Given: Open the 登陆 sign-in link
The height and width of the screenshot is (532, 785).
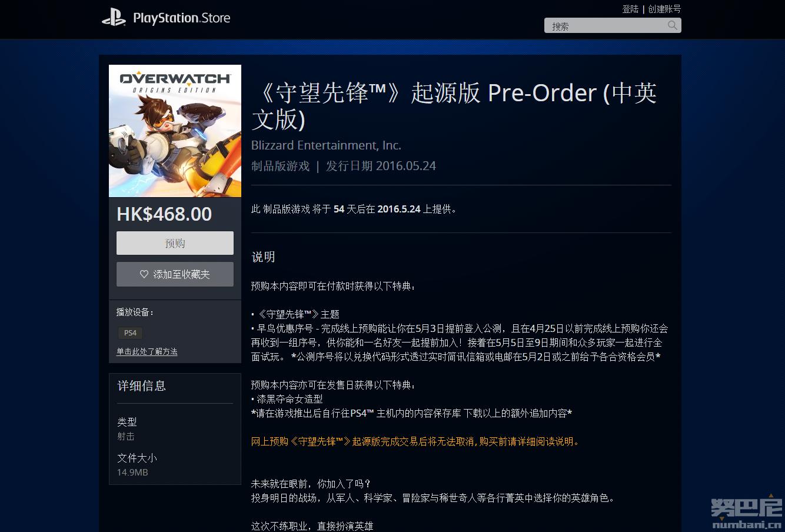Looking at the screenshot, I should (x=630, y=9).
